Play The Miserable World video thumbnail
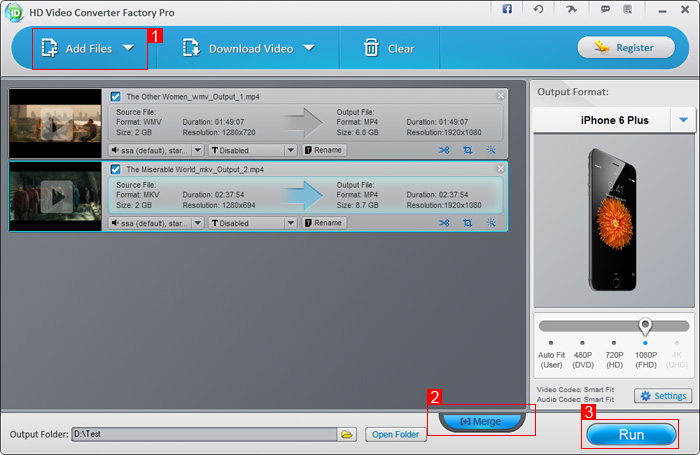 click(x=55, y=196)
